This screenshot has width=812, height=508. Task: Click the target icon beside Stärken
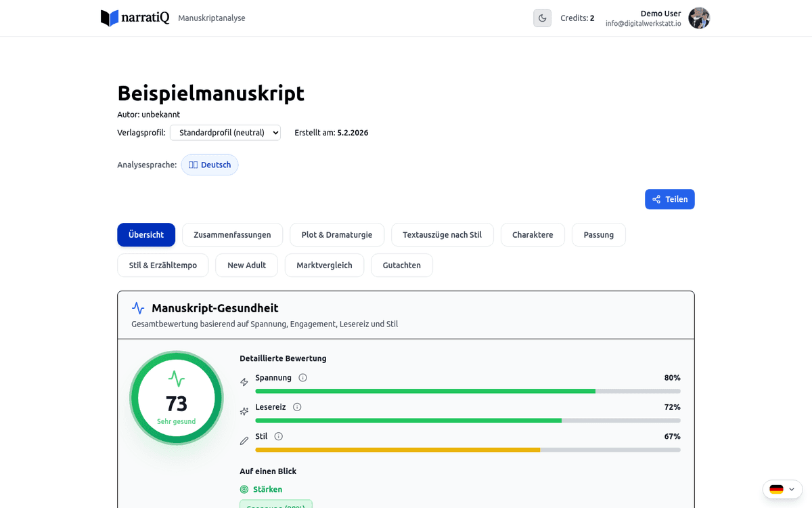coord(244,489)
